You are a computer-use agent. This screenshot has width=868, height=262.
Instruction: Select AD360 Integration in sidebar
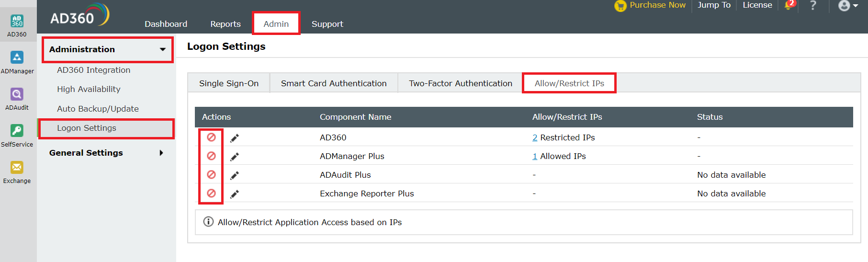click(94, 70)
